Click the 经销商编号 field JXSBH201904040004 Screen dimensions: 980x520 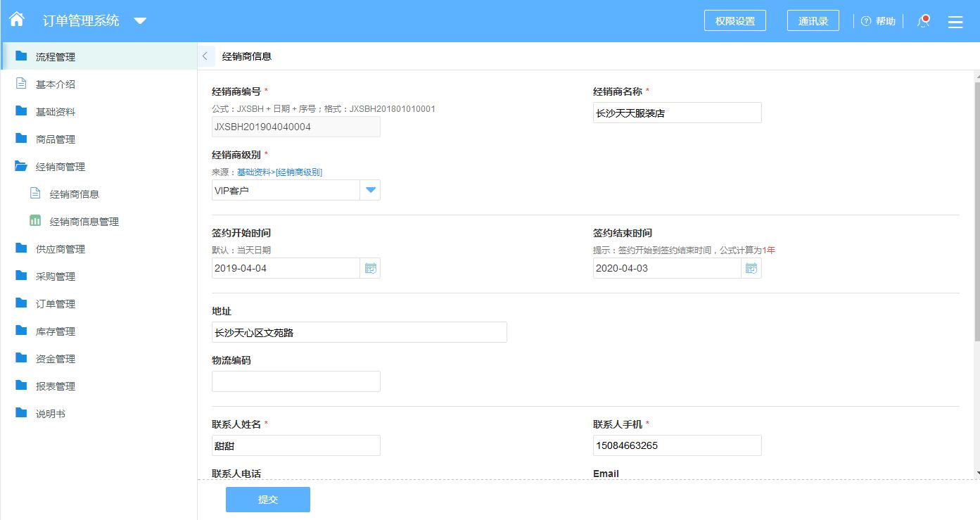click(x=296, y=127)
